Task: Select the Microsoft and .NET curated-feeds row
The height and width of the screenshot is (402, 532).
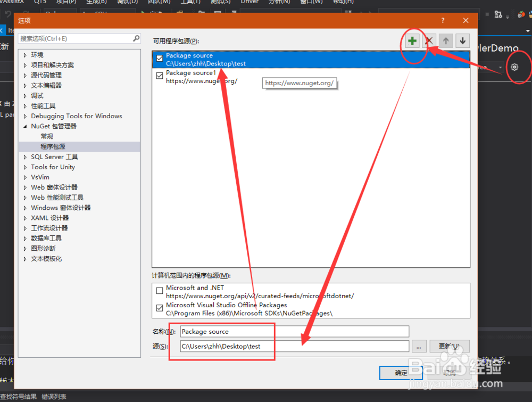Action: (311, 292)
